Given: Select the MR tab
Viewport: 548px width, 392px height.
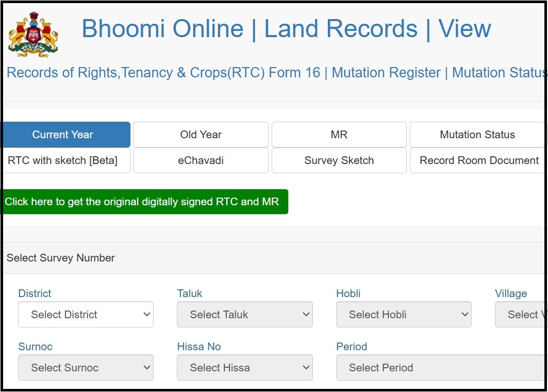Looking at the screenshot, I should [x=339, y=135].
